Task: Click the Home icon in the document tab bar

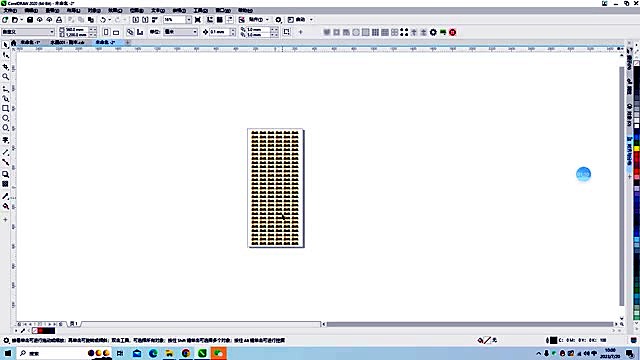Action: (14, 42)
